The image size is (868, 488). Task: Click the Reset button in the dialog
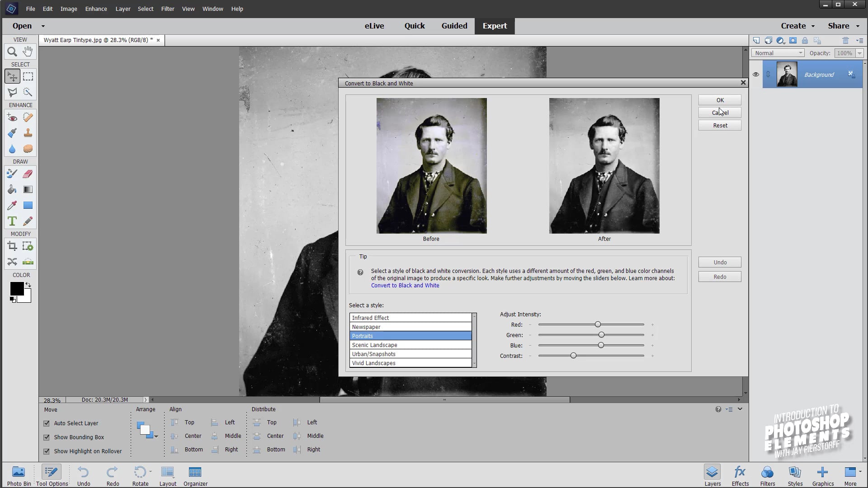pyautogui.click(x=719, y=125)
